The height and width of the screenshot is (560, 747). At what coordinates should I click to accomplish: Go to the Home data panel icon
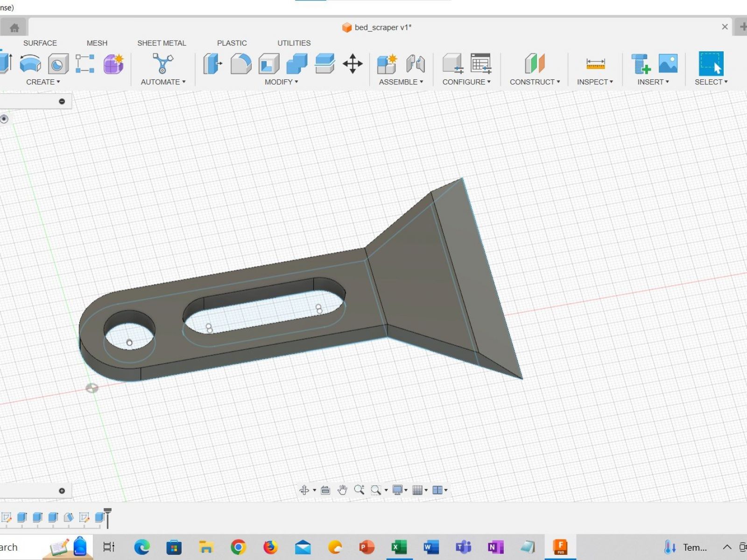point(14,28)
